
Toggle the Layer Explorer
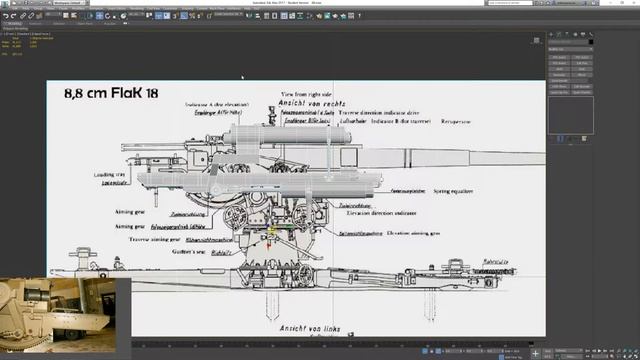pyautogui.click(x=275, y=16)
